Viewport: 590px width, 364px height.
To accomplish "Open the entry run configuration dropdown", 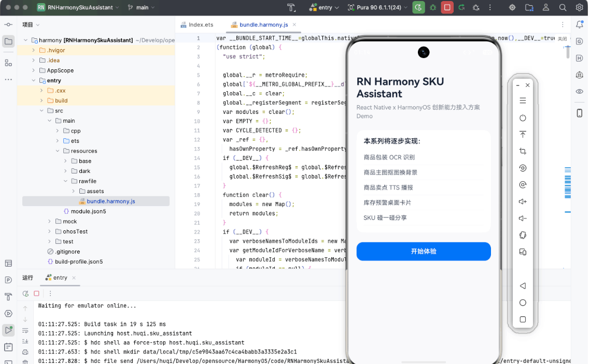I will (324, 8).
